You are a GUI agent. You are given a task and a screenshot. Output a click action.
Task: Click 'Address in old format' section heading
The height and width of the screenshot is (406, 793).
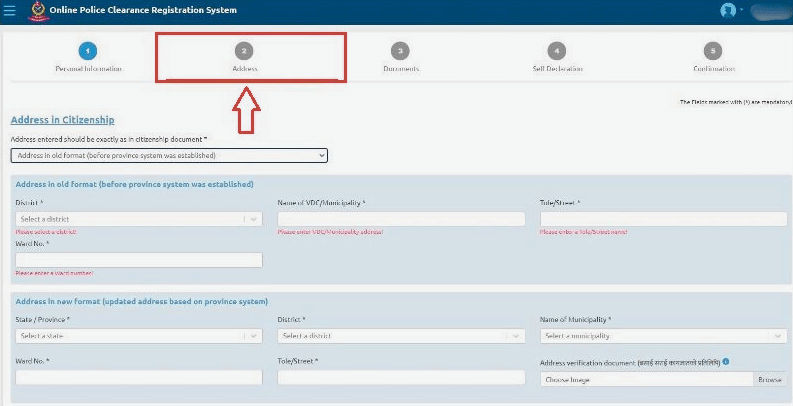point(135,184)
